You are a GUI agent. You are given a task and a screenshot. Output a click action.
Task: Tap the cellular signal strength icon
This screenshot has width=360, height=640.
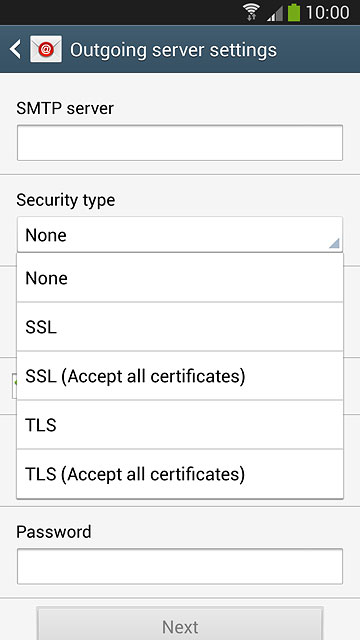[275, 13]
